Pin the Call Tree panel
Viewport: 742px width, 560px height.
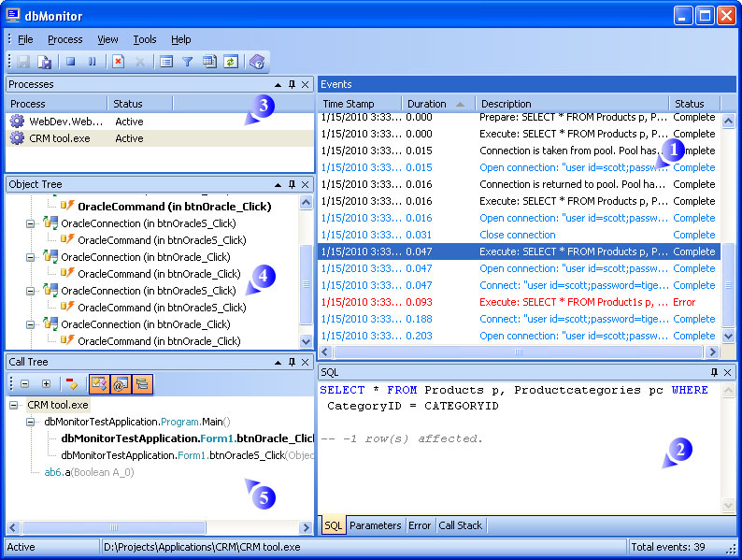click(x=292, y=362)
